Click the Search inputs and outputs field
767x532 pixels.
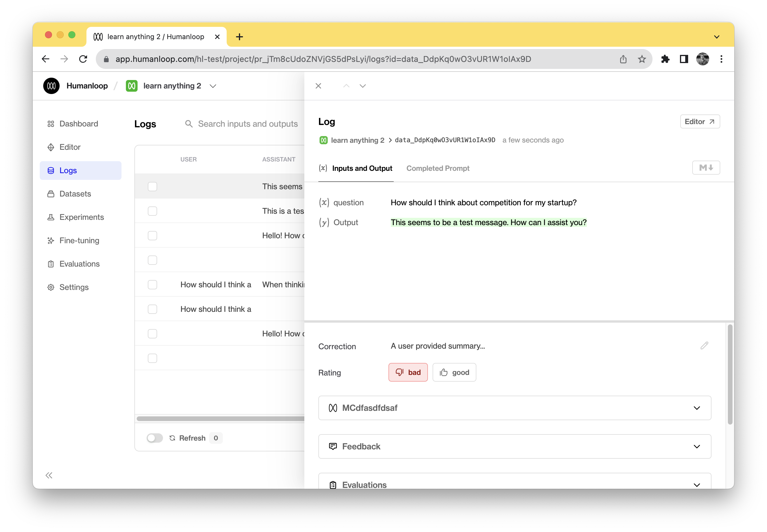[x=248, y=124]
